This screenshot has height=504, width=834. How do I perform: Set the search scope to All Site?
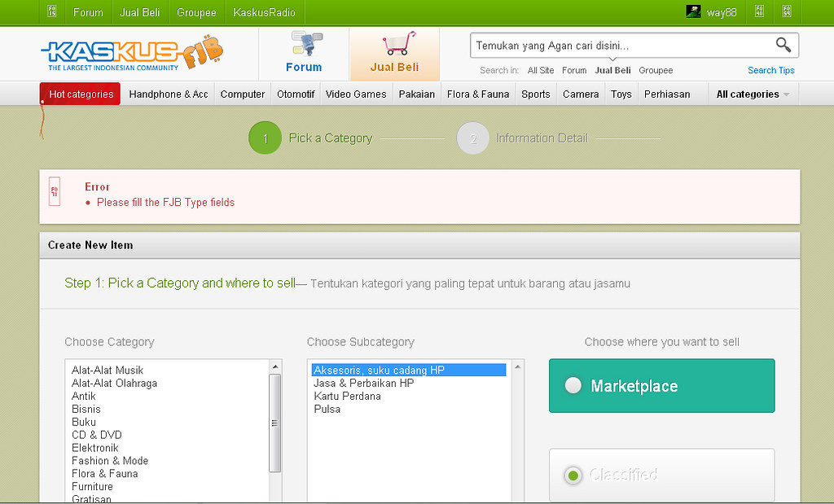pyautogui.click(x=541, y=70)
